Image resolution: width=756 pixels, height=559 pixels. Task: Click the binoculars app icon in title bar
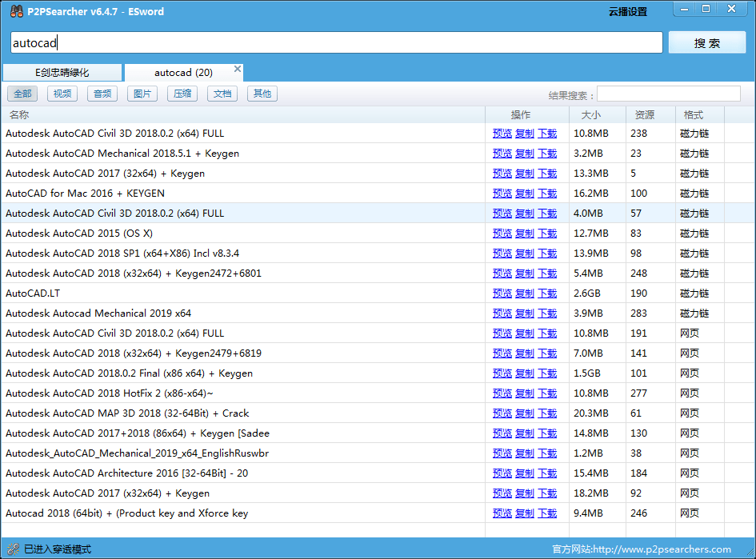click(x=16, y=11)
